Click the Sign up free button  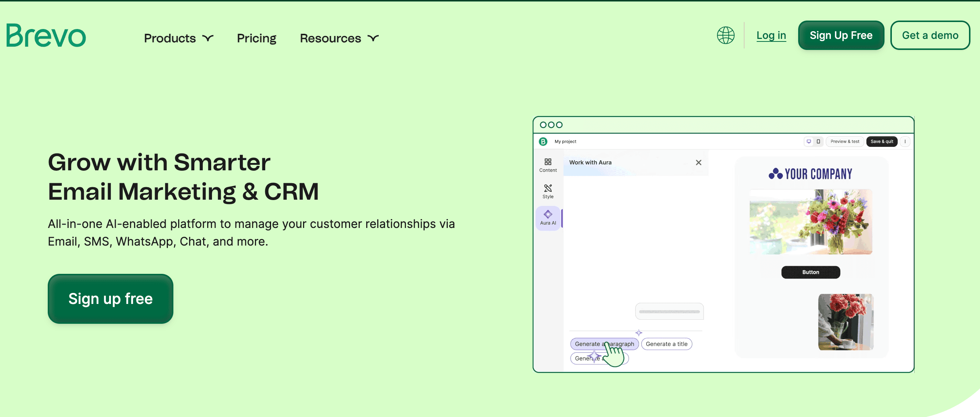(x=110, y=299)
